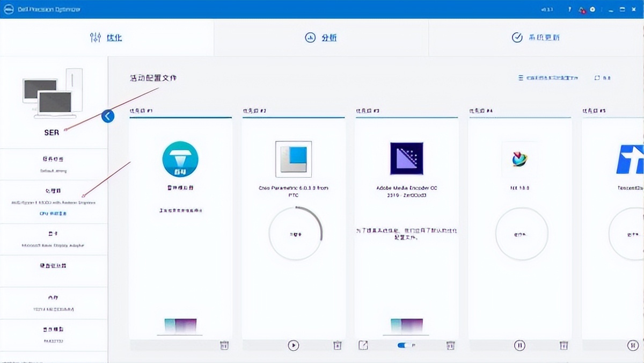Select the Default setting sidebar entry
Viewport: 644px width, 363px height.
click(53, 171)
